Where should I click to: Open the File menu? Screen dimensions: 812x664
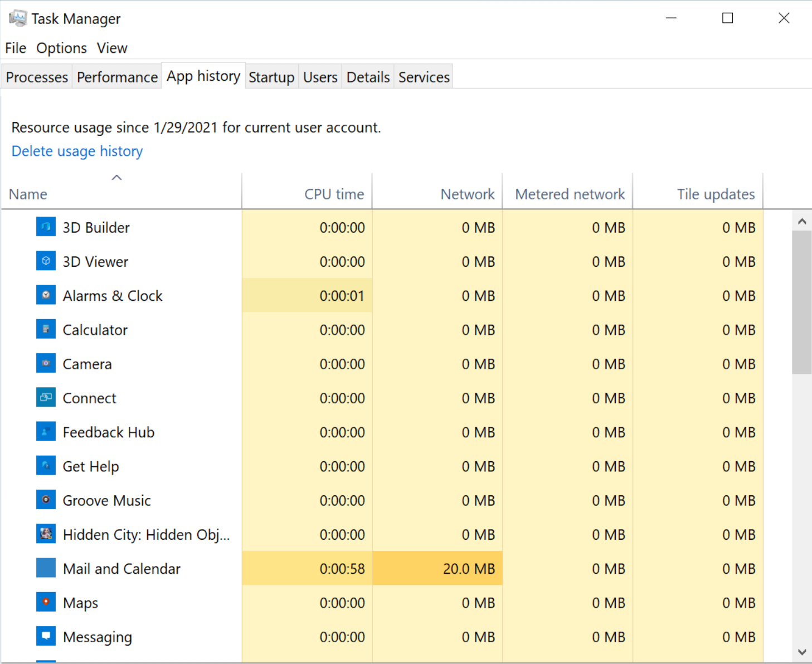(x=16, y=48)
